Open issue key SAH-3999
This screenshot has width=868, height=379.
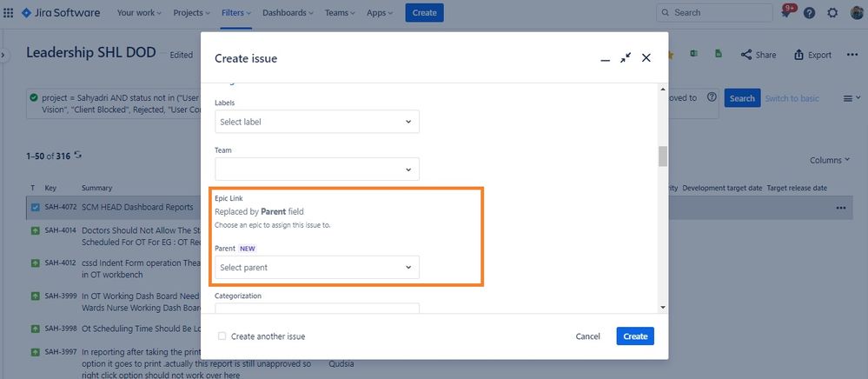(x=60, y=296)
